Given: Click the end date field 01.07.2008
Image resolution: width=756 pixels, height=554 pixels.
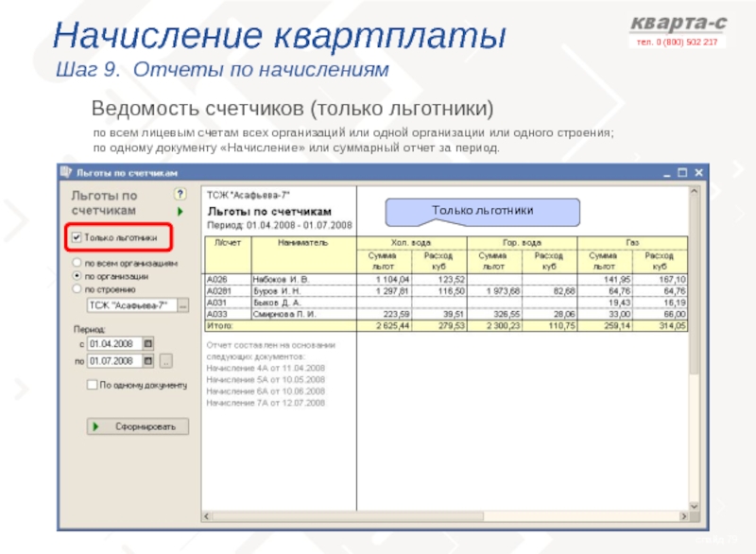Looking at the screenshot, I should pyautogui.click(x=114, y=361).
